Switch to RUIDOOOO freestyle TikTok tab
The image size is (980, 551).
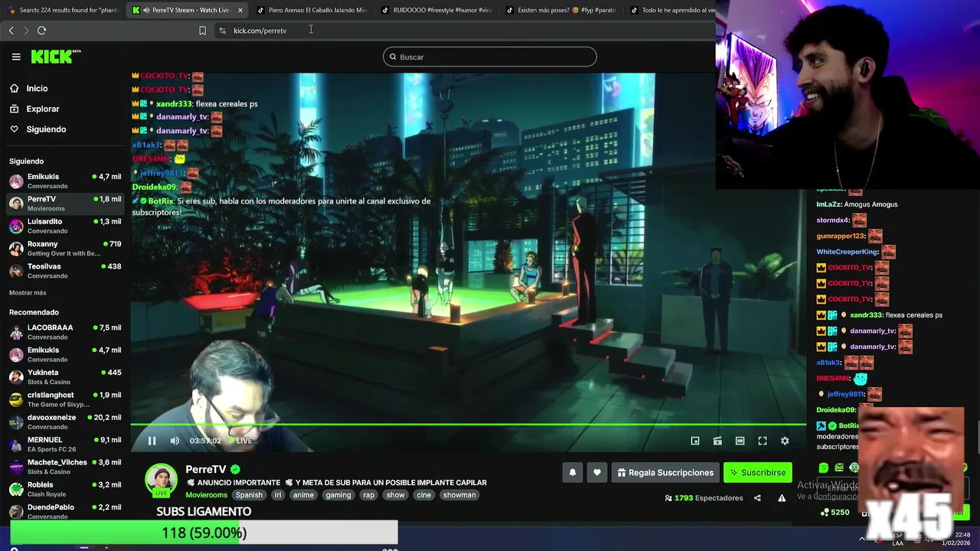[x=437, y=10]
